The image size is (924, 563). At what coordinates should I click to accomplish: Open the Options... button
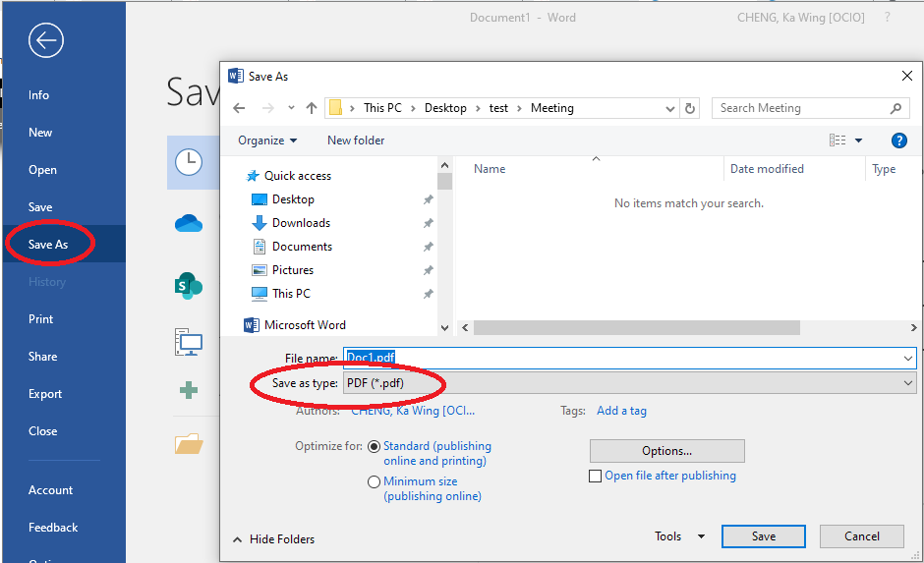[x=667, y=451]
